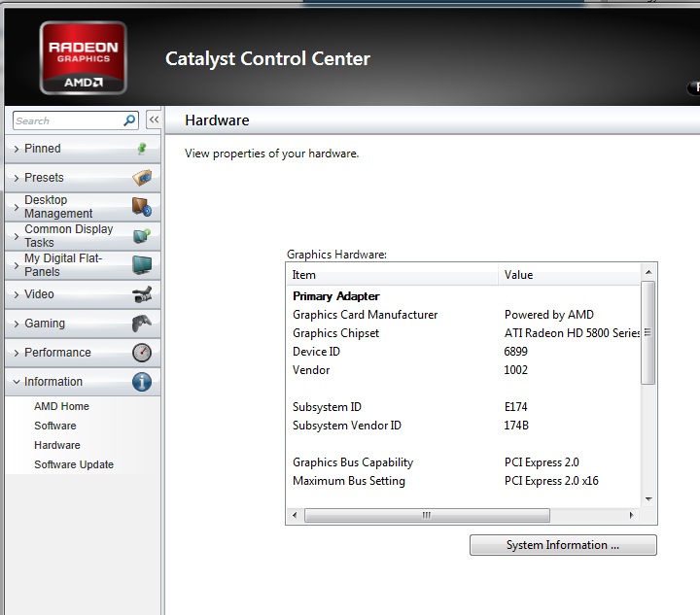Click the value 174B
The width and height of the screenshot is (700, 615).
[x=516, y=426]
